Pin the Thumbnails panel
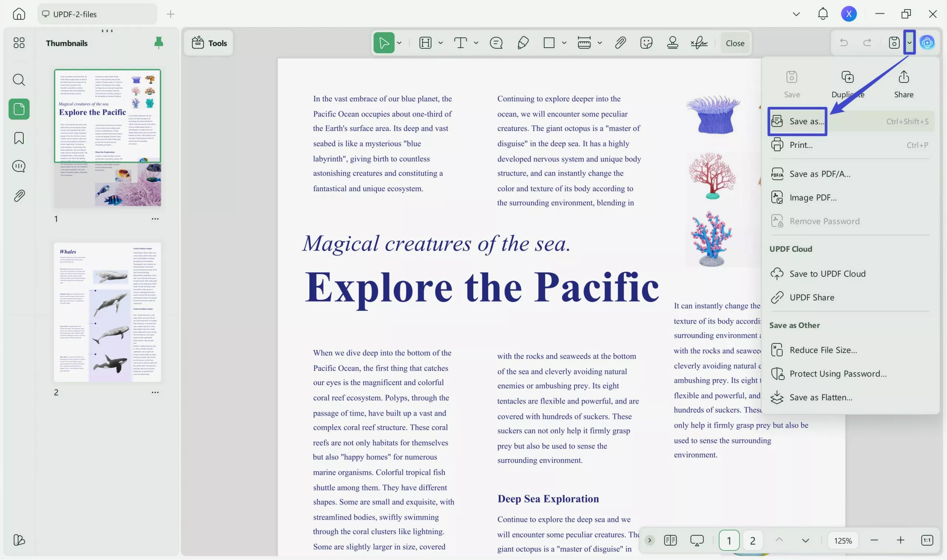 (x=159, y=43)
